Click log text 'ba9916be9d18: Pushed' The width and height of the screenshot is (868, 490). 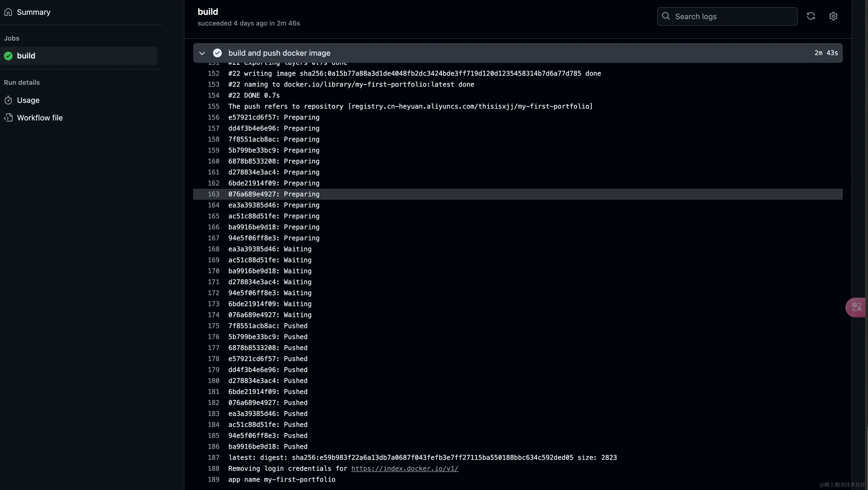tap(268, 447)
